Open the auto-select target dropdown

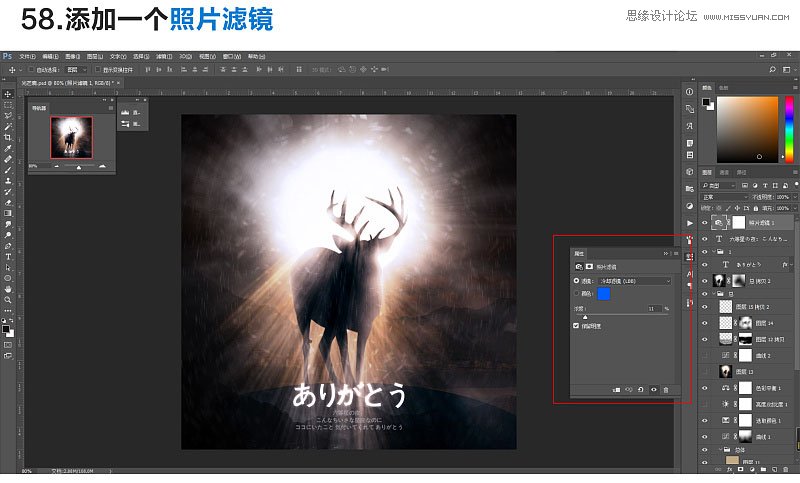pos(77,69)
